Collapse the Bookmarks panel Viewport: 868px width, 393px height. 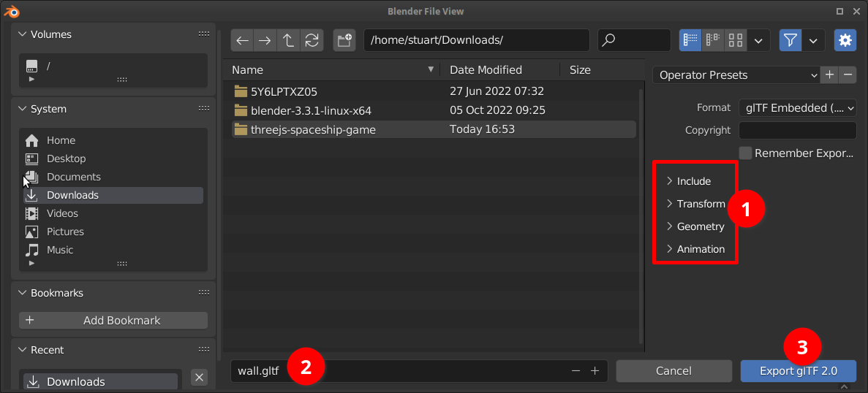(22, 292)
